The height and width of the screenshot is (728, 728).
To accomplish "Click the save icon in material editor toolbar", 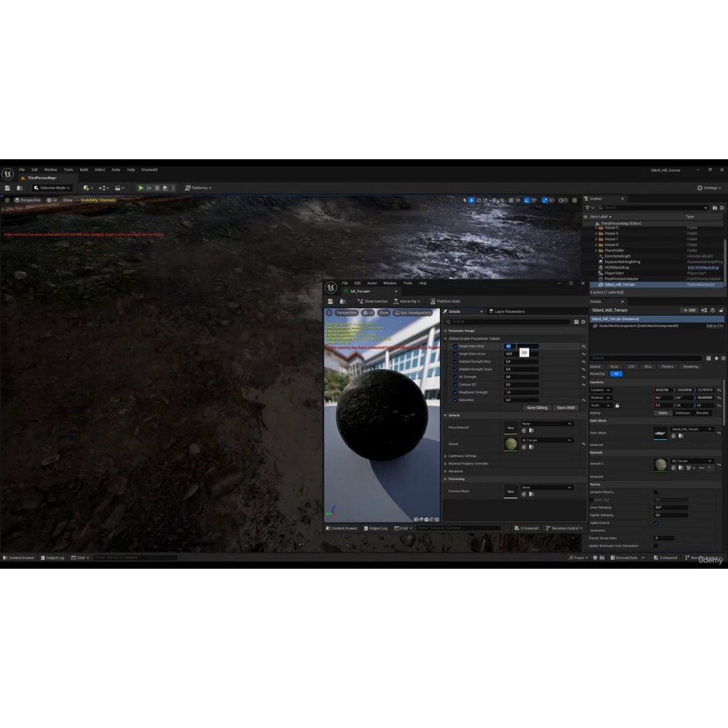I will pos(330,301).
